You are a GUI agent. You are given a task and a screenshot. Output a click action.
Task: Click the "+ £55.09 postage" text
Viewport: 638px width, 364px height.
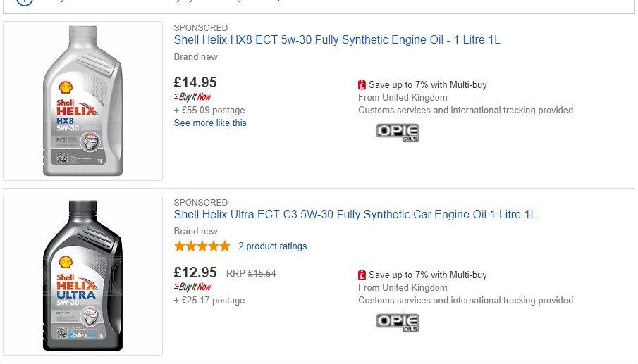(209, 110)
